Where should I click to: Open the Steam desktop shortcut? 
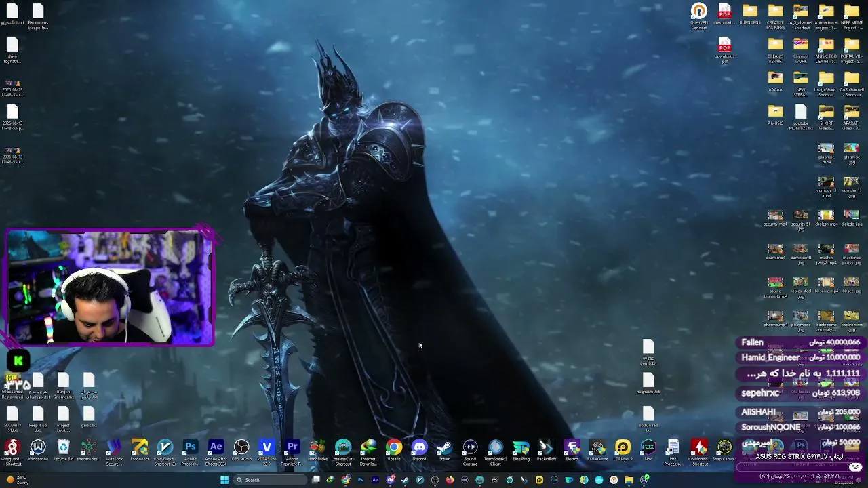click(445, 451)
